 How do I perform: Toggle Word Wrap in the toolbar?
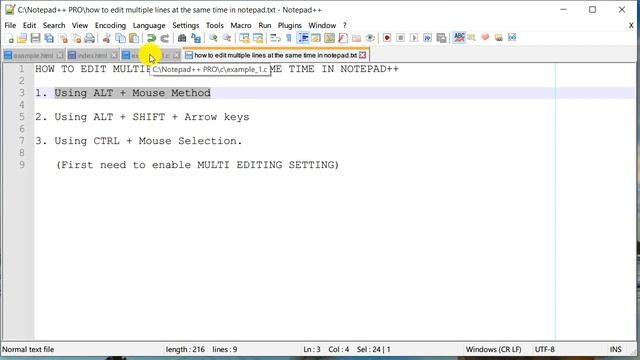click(x=276, y=38)
